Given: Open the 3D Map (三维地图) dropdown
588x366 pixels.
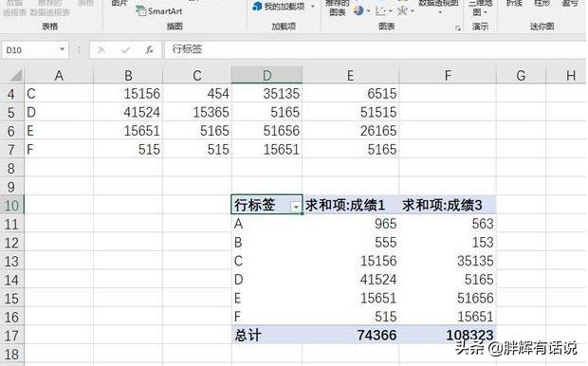Looking at the screenshot, I should tap(480, 8).
